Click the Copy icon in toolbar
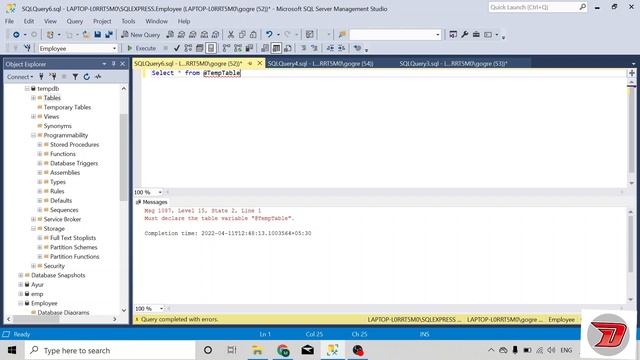Viewport: 640px width, 360px height. point(242,35)
